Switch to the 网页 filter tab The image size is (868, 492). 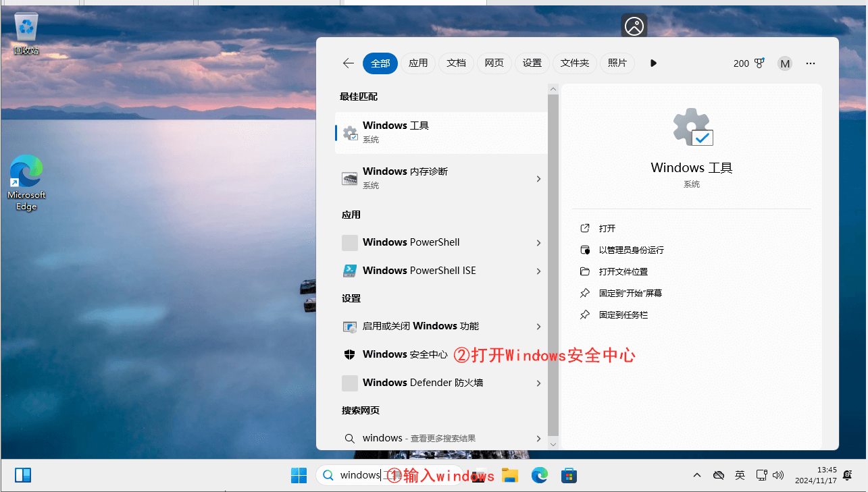[x=494, y=63]
